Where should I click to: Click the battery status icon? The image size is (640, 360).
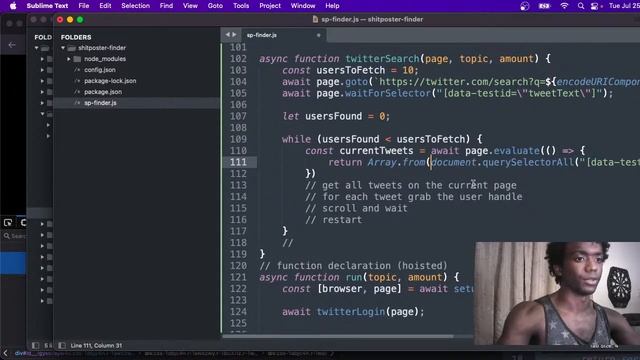544,6
